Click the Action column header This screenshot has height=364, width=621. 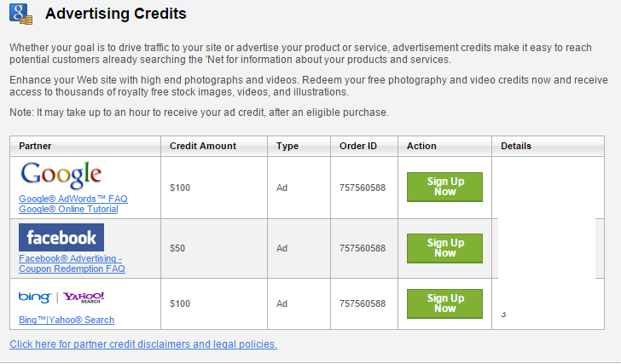[x=421, y=146]
